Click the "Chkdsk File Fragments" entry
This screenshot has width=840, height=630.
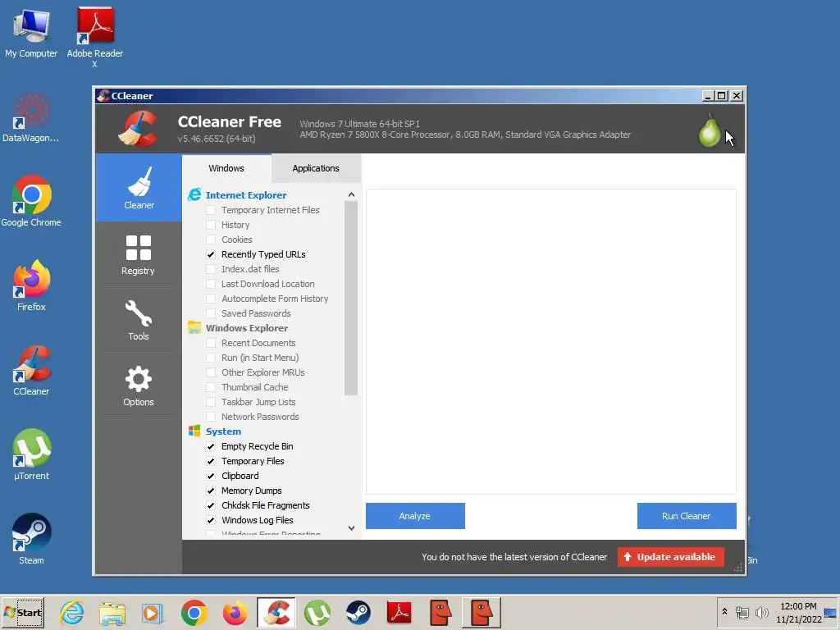[x=265, y=505]
